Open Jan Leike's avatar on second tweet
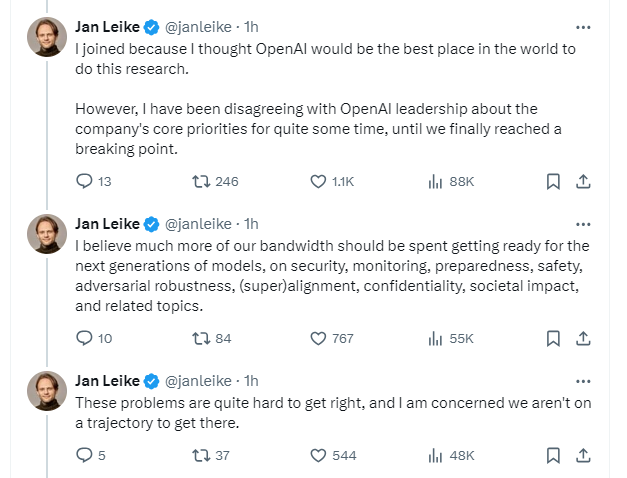The width and height of the screenshot is (627, 478). pos(47,234)
